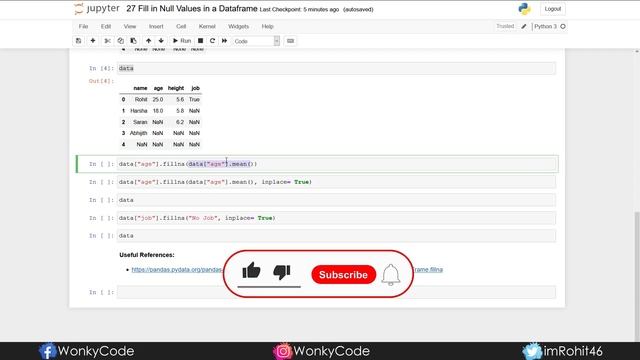Save notebook with the floppy disk icon
The image size is (640, 360).
[x=78, y=41]
